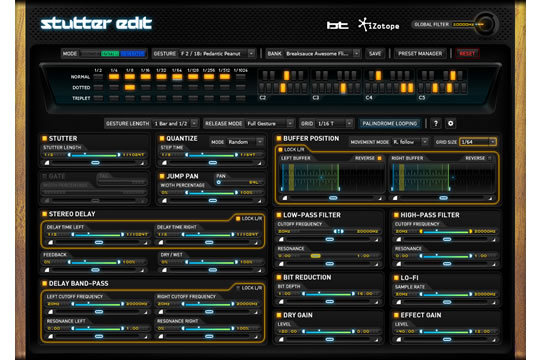
Task: Click the Stereo Delay Feedback slider
Action: coord(94,262)
